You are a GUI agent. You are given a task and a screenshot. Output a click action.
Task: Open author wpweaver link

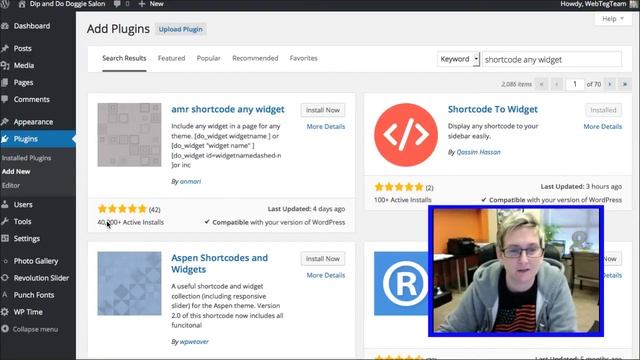pos(194,342)
